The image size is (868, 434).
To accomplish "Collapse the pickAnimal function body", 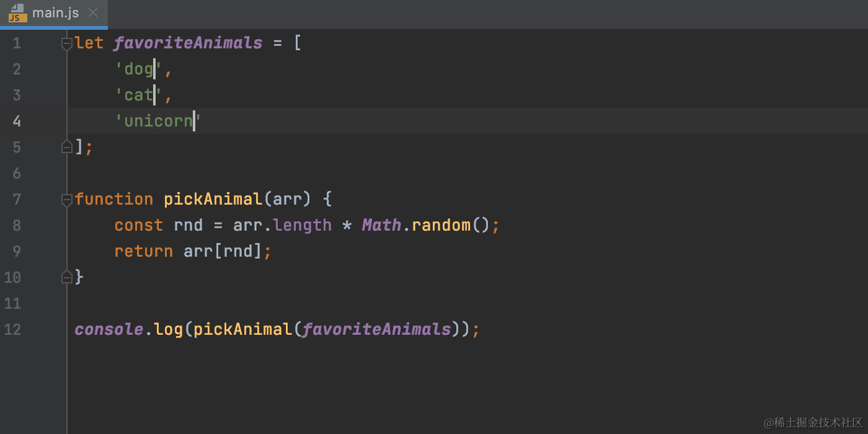I will tap(67, 199).
